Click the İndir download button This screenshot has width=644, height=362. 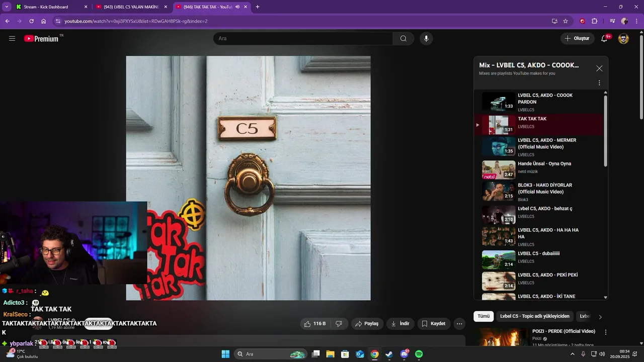click(x=400, y=324)
